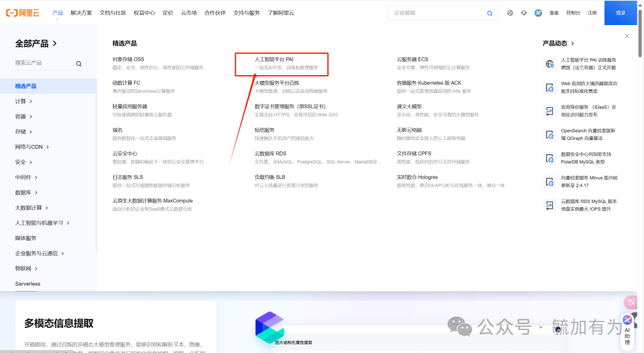
Task: Open 云服务器 ECS product link
Action: point(413,60)
